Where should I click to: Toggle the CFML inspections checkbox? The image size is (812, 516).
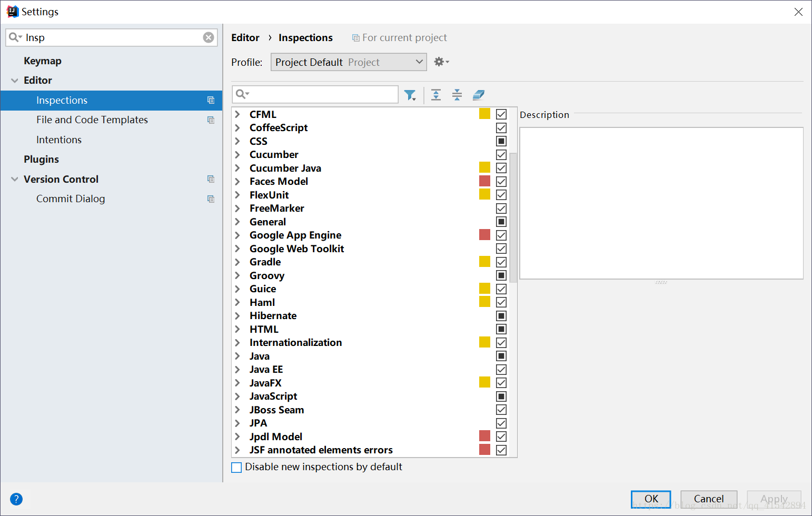[501, 114]
